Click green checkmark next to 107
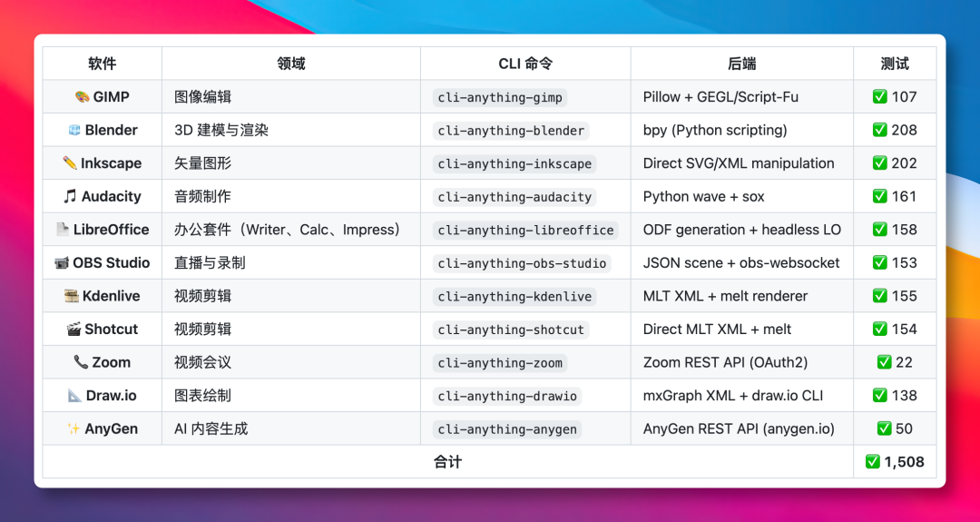Screen dimensions: 980x522 coord(880,97)
